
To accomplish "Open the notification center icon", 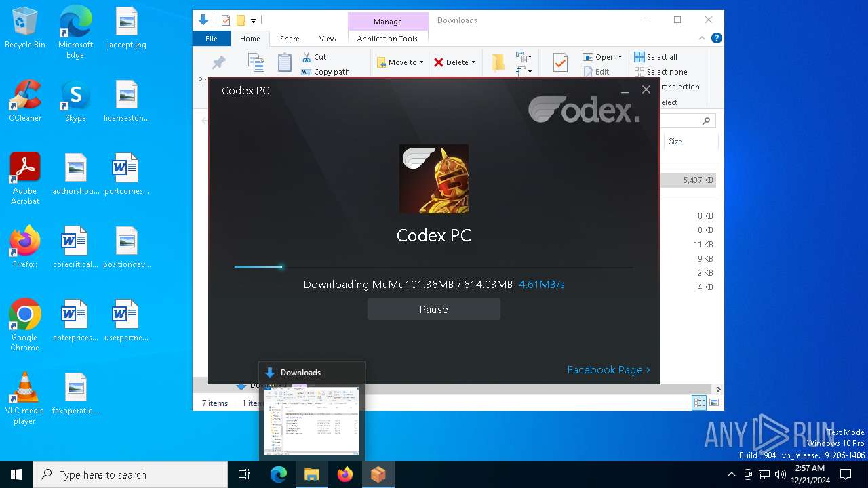I will 846,474.
